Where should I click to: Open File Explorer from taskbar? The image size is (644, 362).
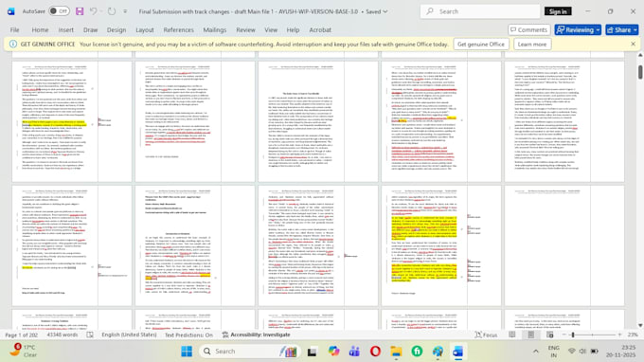pyautogui.click(x=396, y=352)
